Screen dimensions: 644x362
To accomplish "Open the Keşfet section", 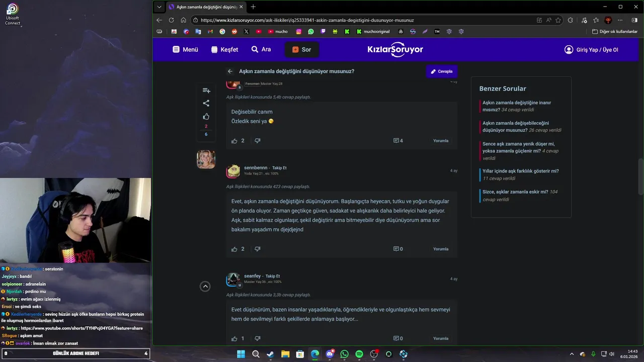I will pos(224,50).
